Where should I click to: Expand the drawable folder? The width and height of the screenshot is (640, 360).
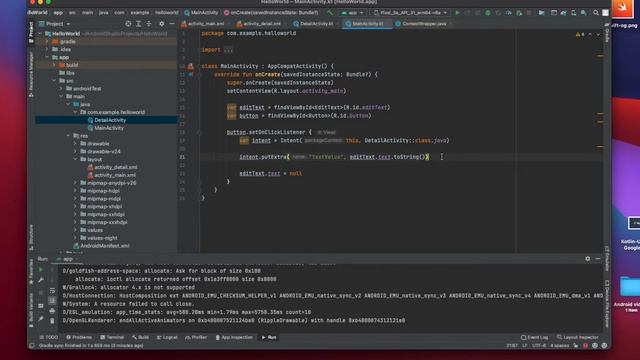(x=75, y=144)
